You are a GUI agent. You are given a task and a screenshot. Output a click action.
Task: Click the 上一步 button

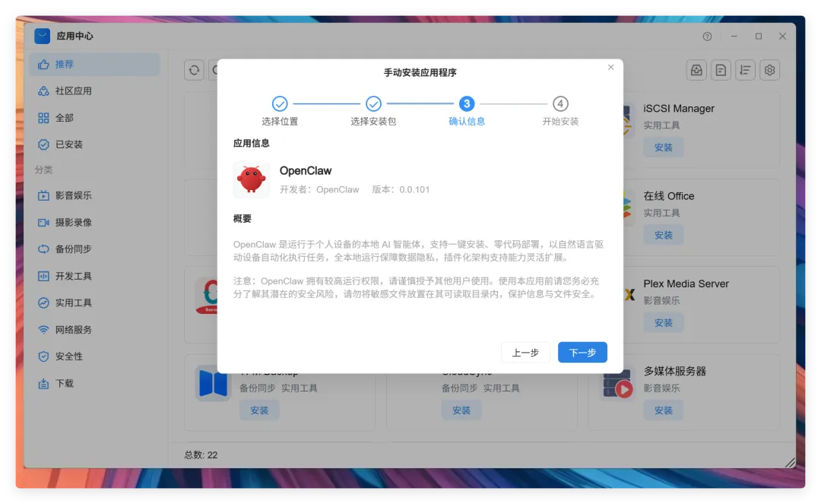point(525,352)
